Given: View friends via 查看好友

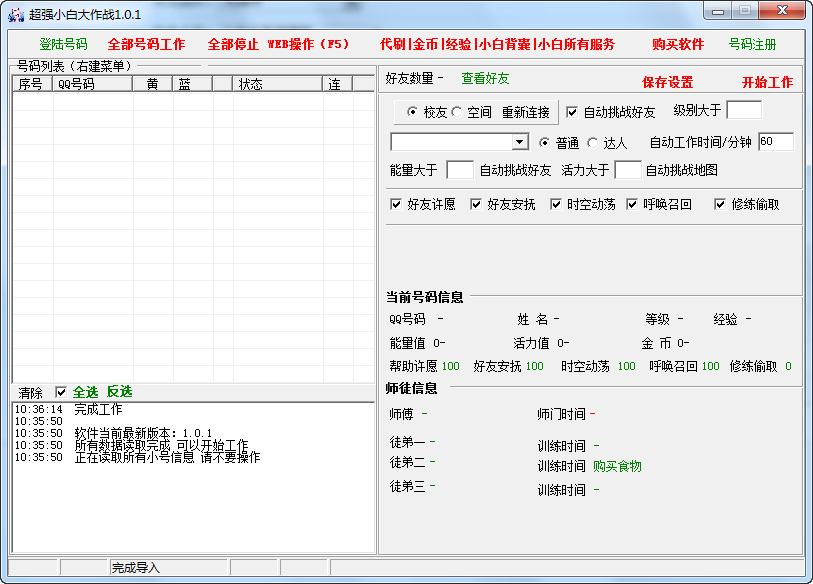Looking at the screenshot, I should (x=485, y=78).
